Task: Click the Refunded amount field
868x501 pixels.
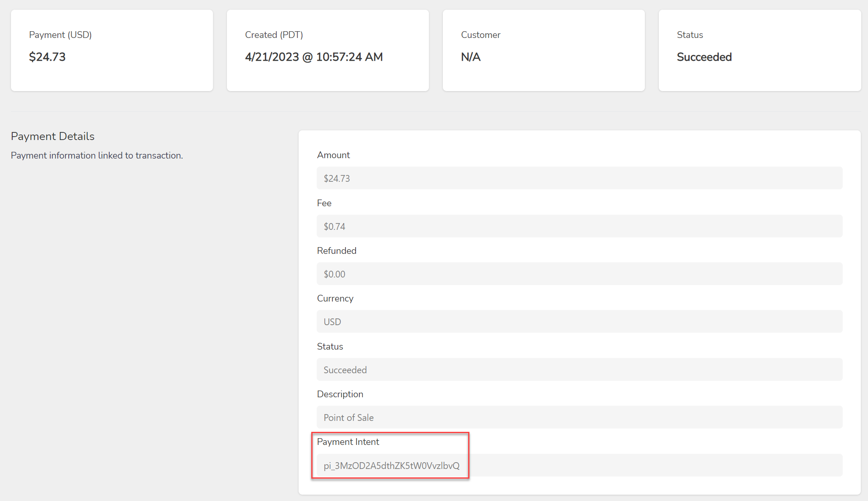Action: 579,274
